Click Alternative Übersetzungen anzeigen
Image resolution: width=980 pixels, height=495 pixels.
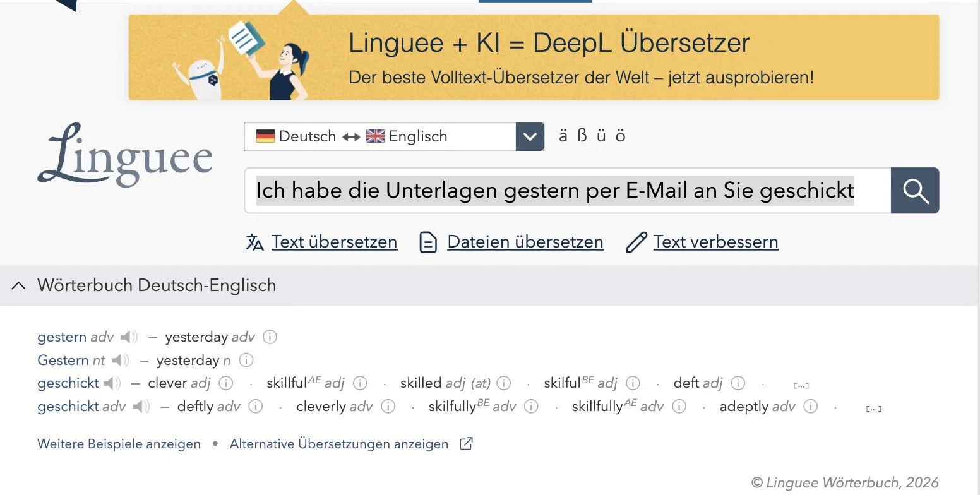(x=339, y=444)
